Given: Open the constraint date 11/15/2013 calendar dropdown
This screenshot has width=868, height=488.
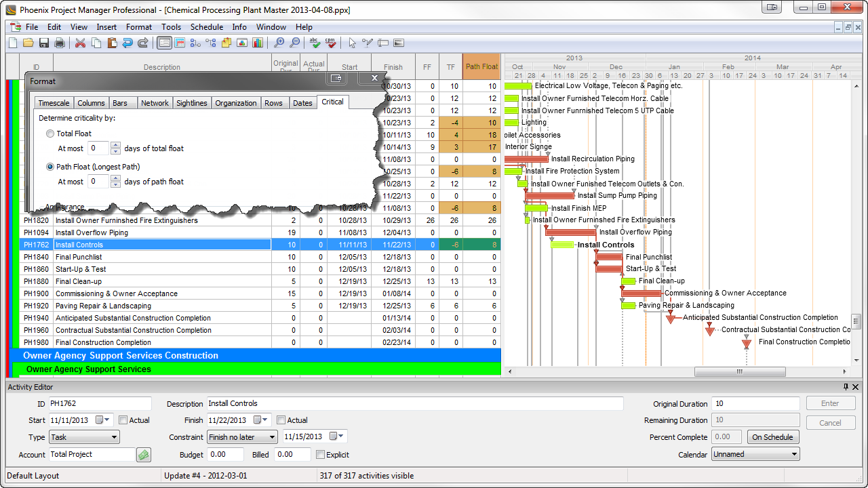Looking at the screenshot, I should pyautogui.click(x=338, y=437).
